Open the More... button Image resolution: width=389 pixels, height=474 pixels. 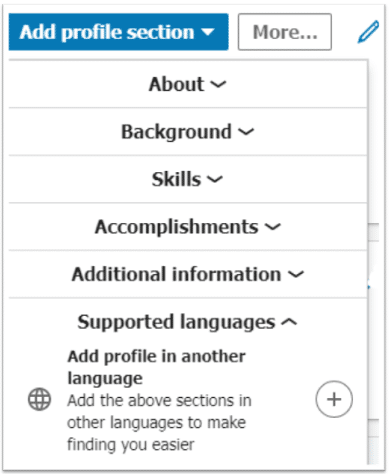click(x=285, y=32)
